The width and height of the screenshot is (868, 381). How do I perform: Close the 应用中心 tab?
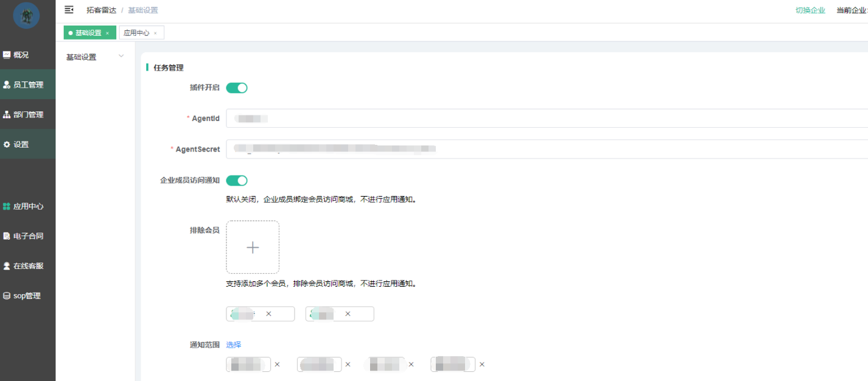pos(155,33)
